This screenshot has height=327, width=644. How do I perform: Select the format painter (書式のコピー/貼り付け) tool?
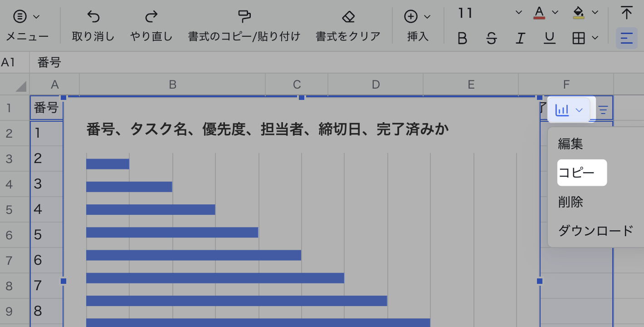tap(244, 17)
